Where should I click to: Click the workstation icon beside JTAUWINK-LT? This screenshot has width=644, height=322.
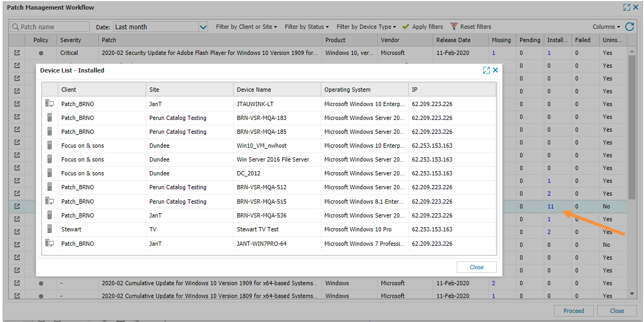50,103
